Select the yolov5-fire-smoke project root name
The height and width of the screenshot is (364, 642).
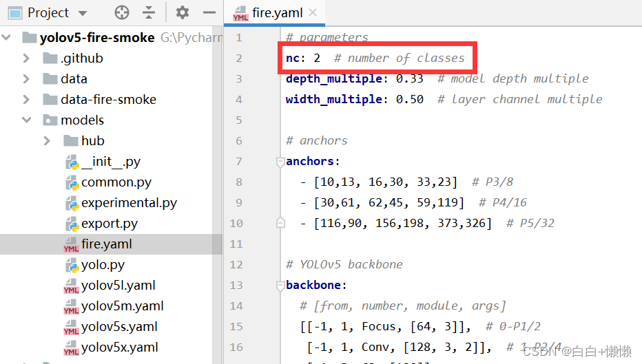tap(97, 38)
